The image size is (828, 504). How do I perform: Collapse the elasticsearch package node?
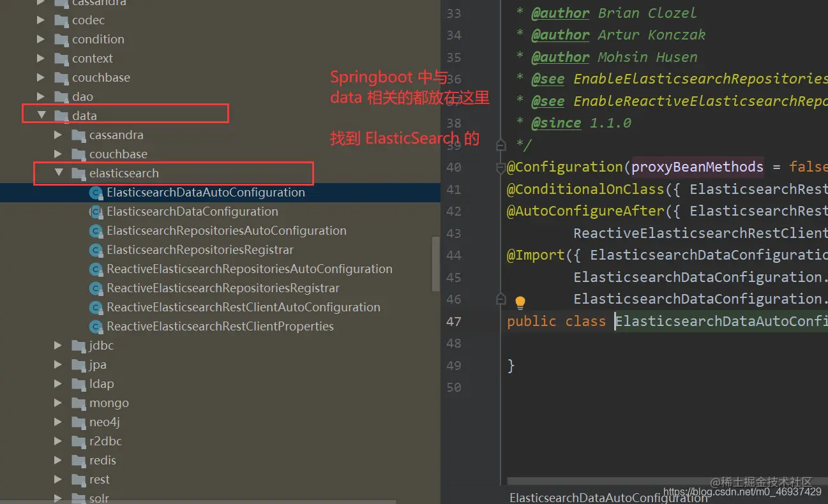point(59,174)
